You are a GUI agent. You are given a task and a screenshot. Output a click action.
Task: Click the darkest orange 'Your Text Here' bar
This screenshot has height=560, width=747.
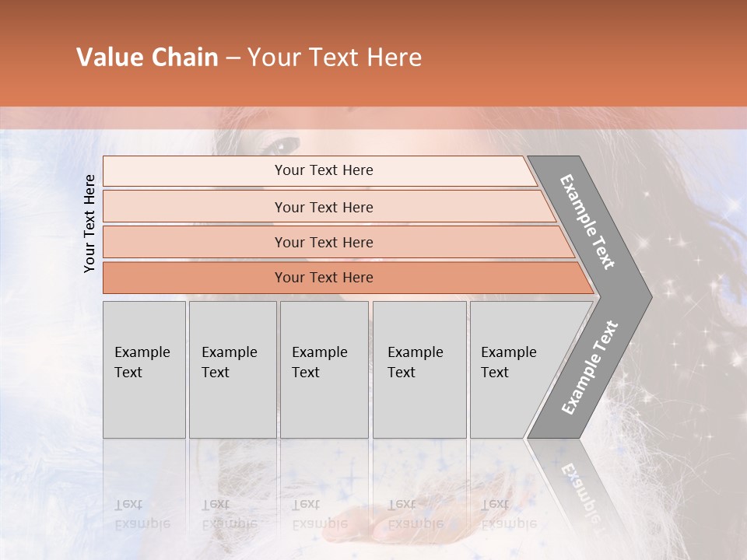point(323,278)
